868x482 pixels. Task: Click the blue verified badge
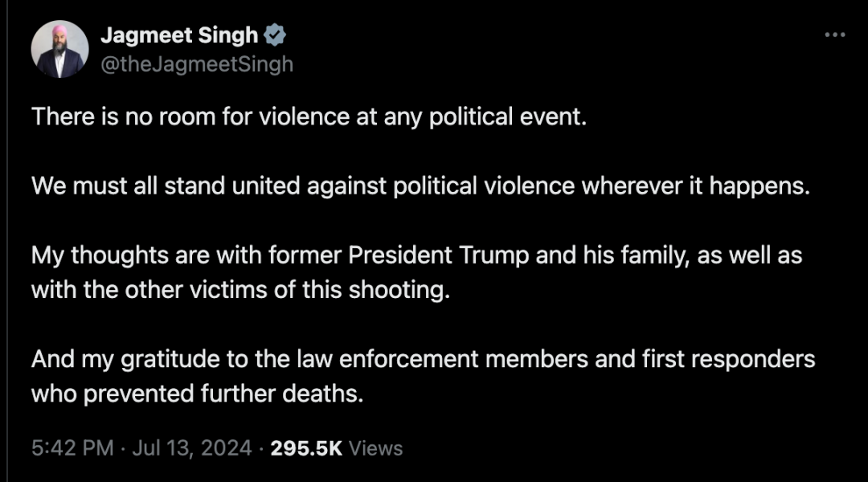click(275, 35)
